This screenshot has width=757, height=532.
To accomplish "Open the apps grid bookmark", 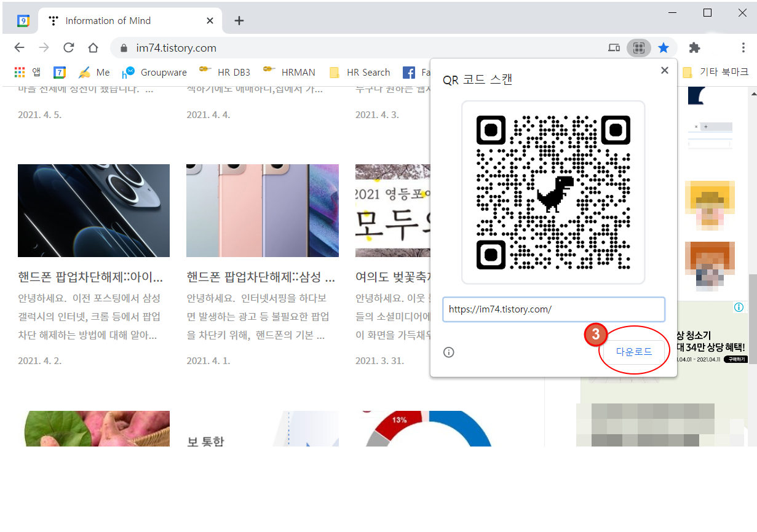I will click(28, 72).
